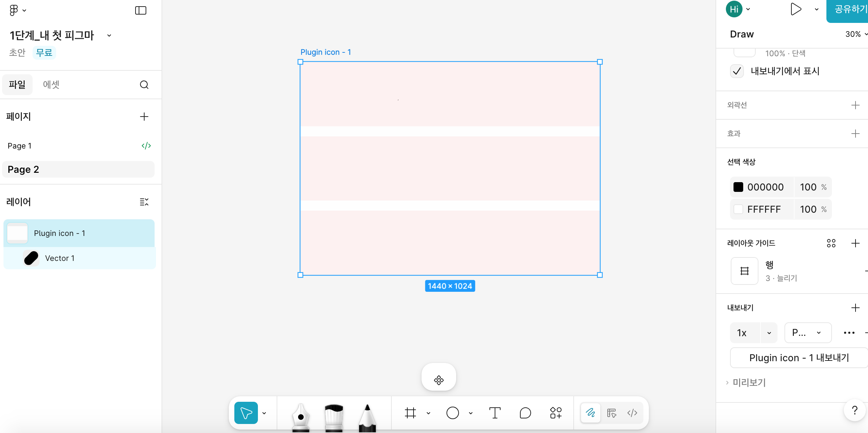Collapse all layers icon
The height and width of the screenshot is (433, 868).
(144, 202)
